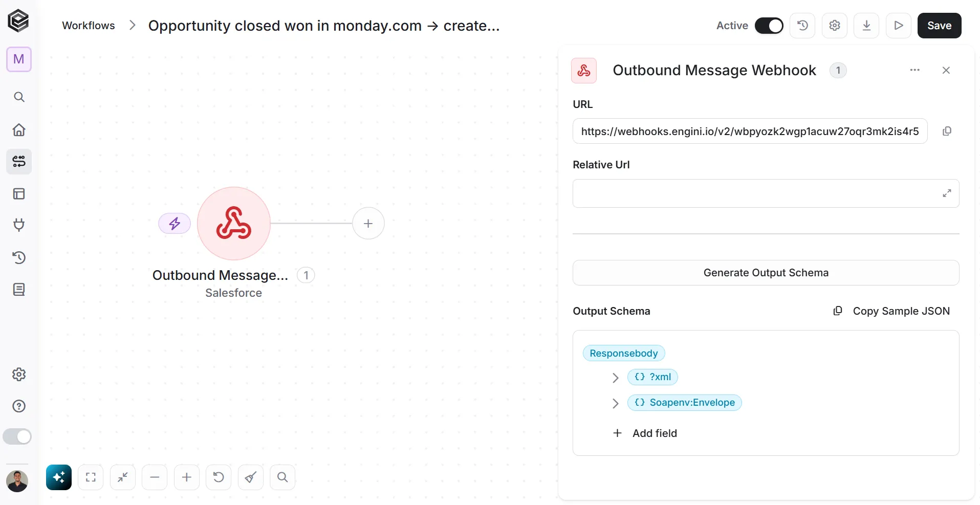This screenshot has width=980, height=505.
Task: Expand the Soapenv:Envelope schema node
Action: pos(615,403)
